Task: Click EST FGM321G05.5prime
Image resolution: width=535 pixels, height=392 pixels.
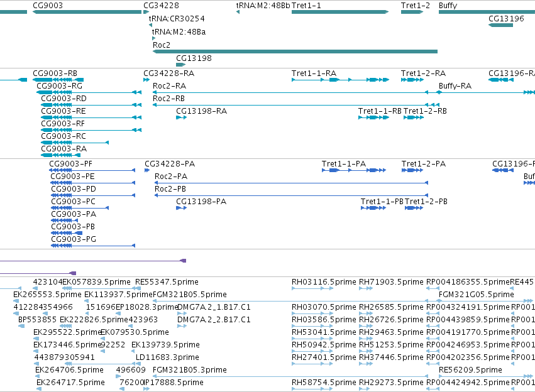Action: [477, 295]
